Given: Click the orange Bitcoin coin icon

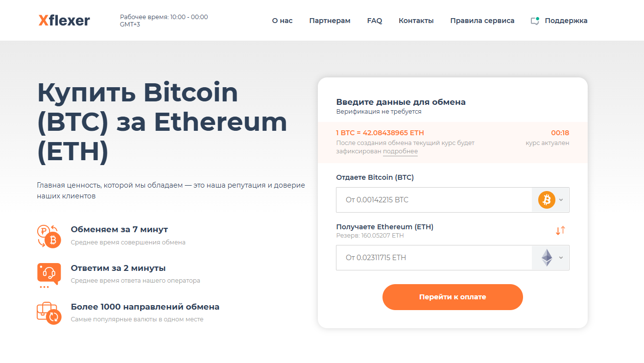Looking at the screenshot, I should point(547,200).
